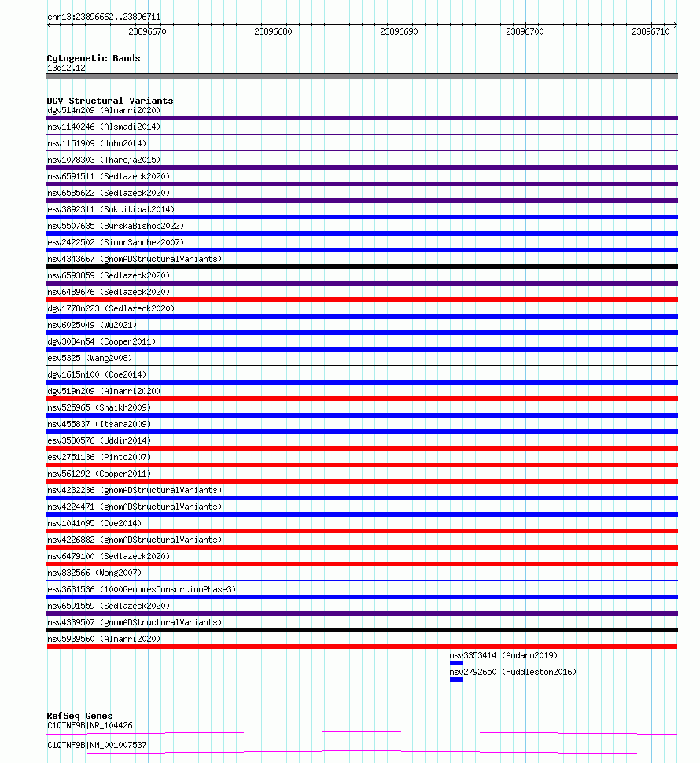700x763 pixels.
Task: Click ruler position 23896690
Action: (x=399, y=32)
